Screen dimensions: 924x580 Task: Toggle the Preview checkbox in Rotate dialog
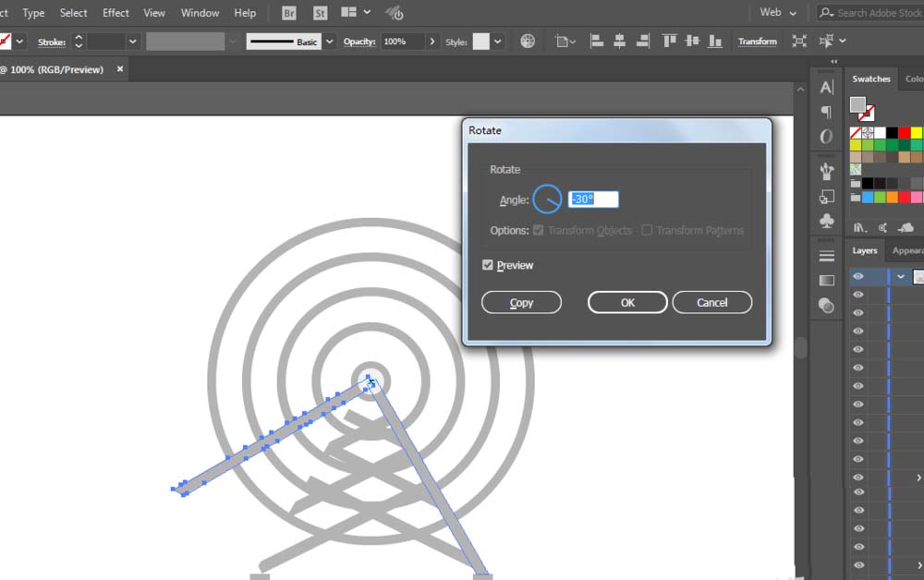click(488, 266)
